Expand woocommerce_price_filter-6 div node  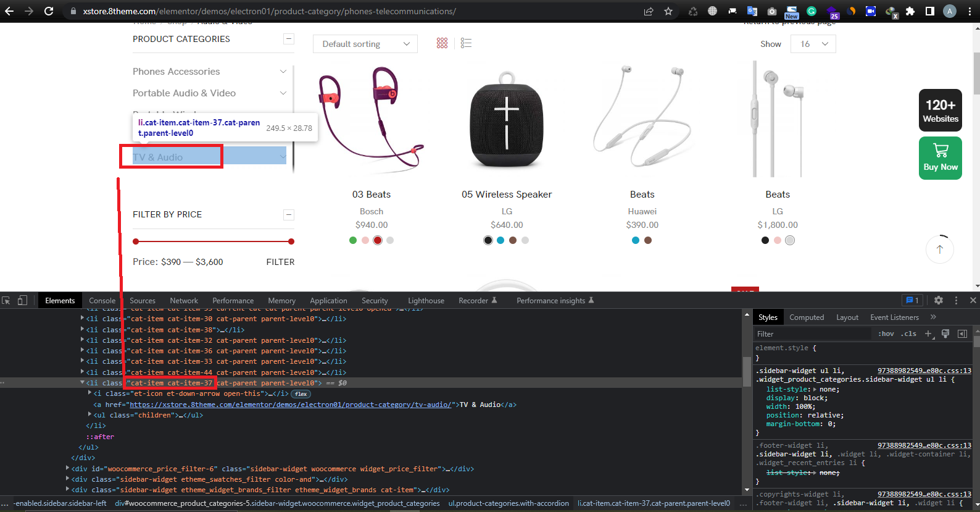point(67,469)
